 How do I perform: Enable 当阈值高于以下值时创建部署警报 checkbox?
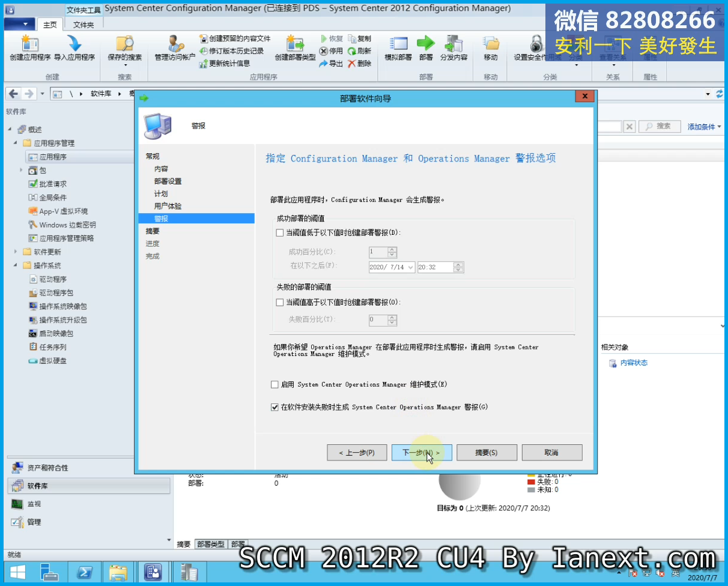pos(279,303)
